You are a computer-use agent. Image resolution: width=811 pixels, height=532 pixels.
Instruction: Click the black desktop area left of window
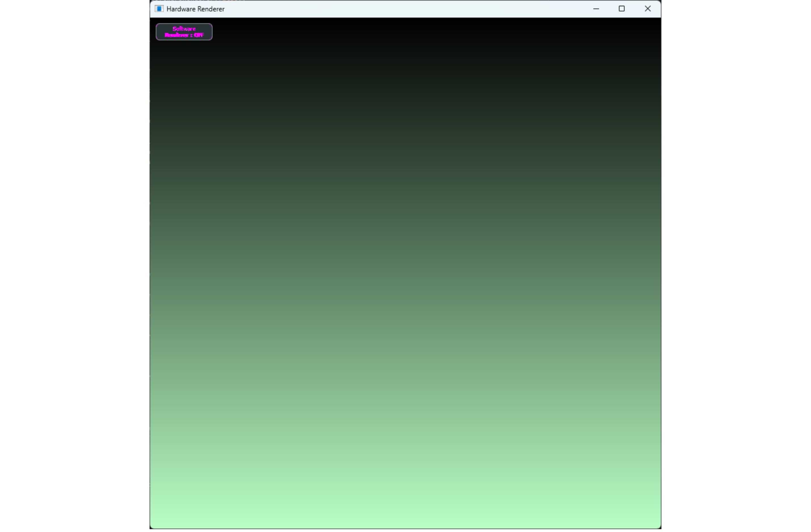(75, 266)
